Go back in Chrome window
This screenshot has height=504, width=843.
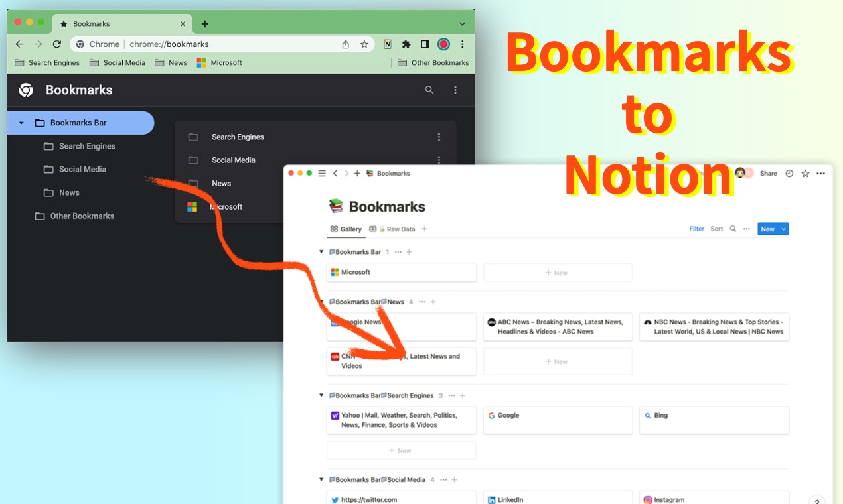point(19,44)
